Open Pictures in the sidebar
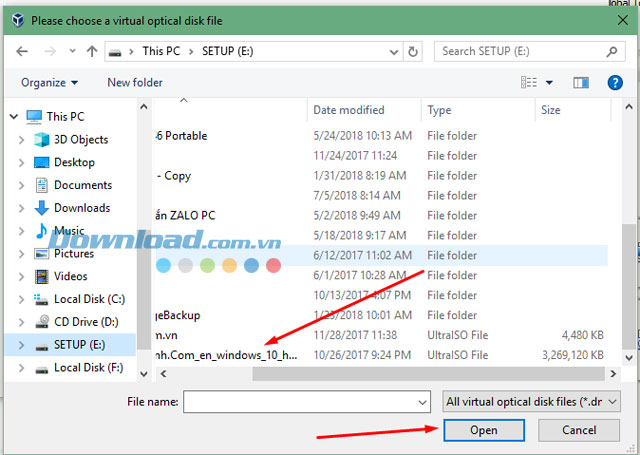Screen dimensions: 640x455 tap(74, 254)
